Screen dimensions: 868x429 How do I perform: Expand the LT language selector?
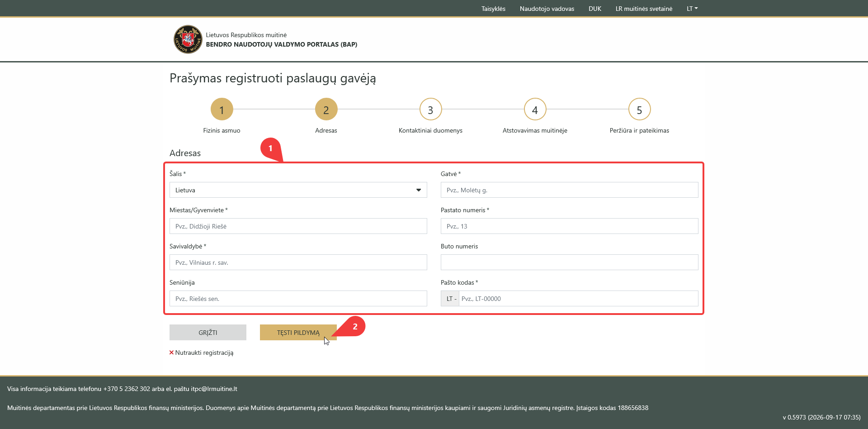[692, 9]
